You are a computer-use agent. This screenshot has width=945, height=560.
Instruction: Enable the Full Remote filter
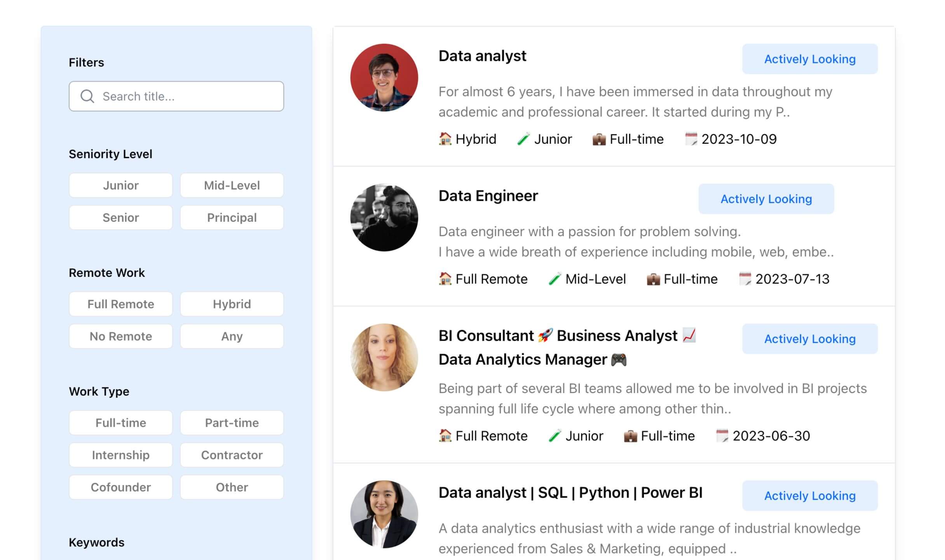point(120,304)
